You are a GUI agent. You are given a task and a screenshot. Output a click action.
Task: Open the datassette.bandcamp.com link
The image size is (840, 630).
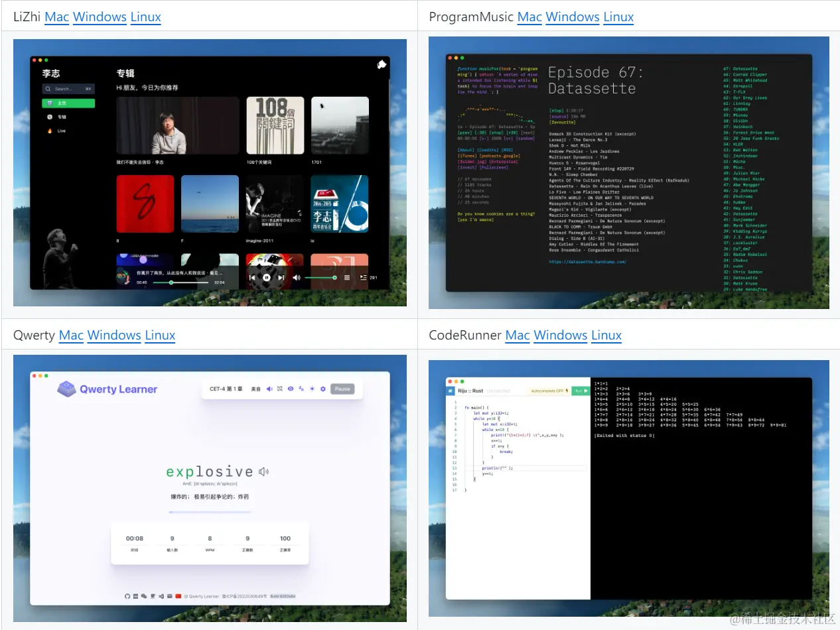point(588,261)
